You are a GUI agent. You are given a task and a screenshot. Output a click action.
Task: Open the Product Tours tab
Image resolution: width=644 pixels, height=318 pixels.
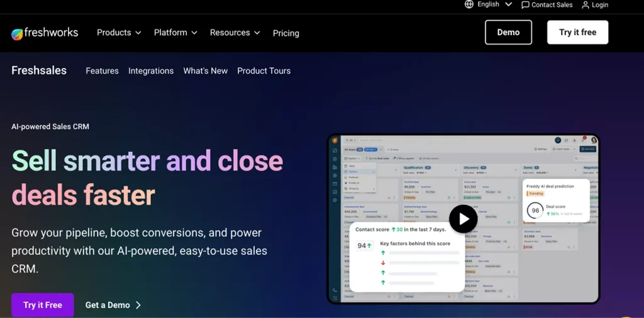click(264, 71)
